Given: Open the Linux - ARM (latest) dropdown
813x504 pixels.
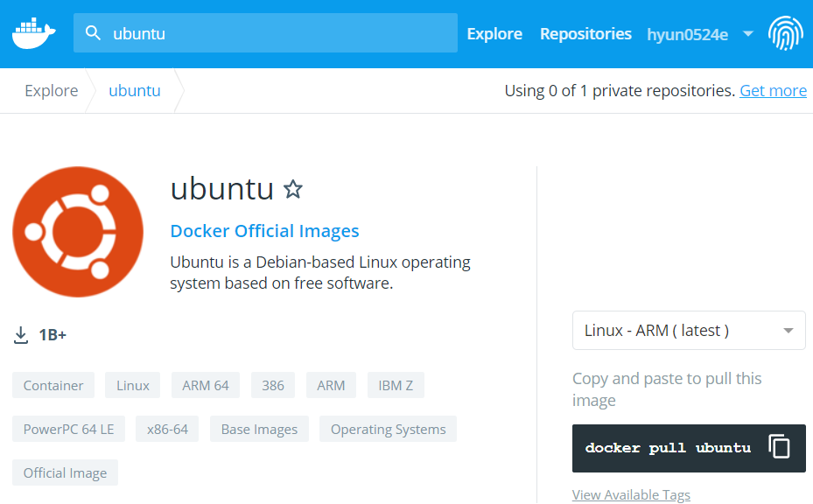Looking at the screenshot, I should coord(689,330).
